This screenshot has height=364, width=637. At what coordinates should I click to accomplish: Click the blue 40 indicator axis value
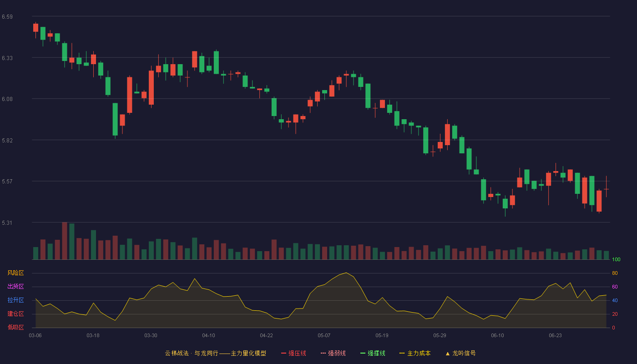coord(615,300)
